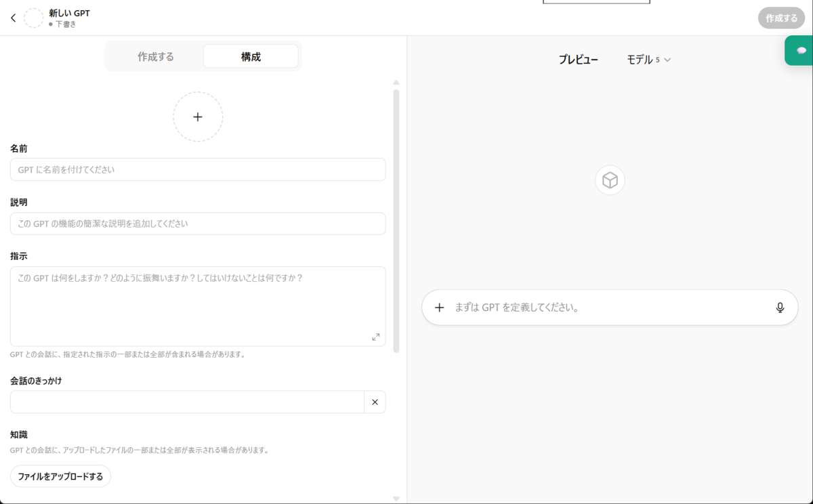Click the 説明 label text
Image resolution: width=813 pixels, height=504 pixels.
click(x=19, y=202)
